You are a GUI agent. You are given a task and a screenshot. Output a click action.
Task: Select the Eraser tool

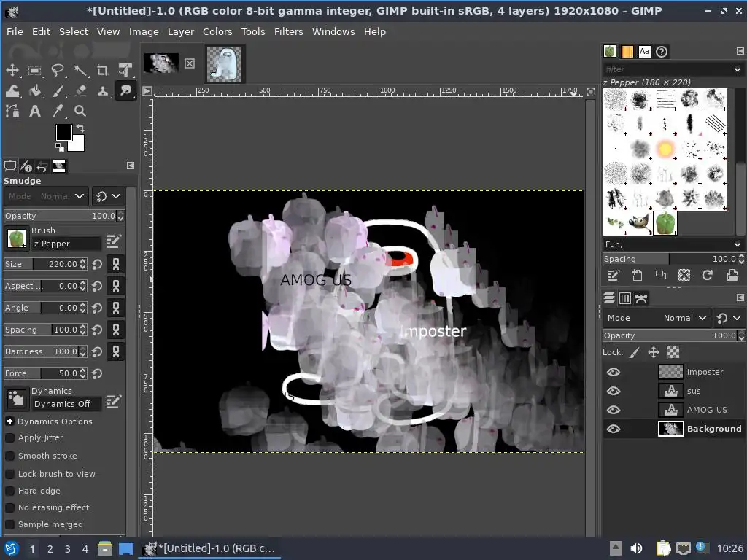[80, 90]
